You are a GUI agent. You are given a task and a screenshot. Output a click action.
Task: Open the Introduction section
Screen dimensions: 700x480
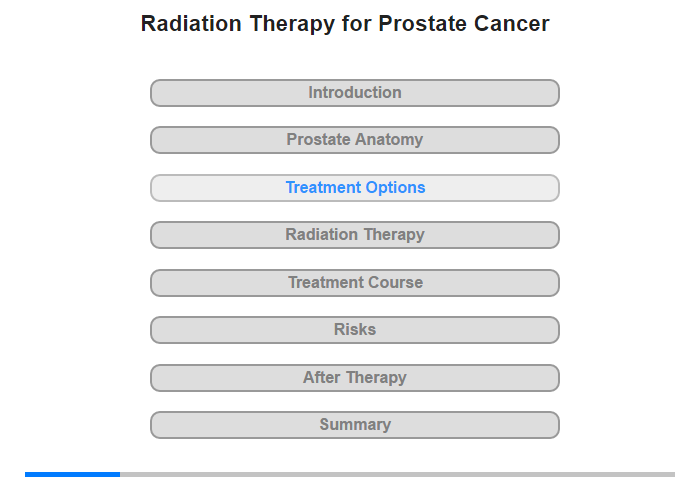click(x=355, y=93)
